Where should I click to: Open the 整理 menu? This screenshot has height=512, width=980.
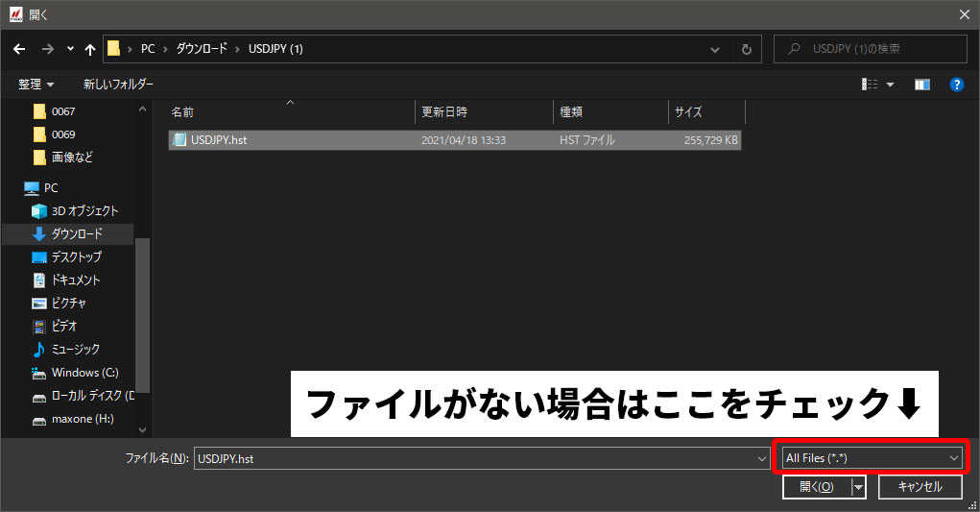click(36, 85)
